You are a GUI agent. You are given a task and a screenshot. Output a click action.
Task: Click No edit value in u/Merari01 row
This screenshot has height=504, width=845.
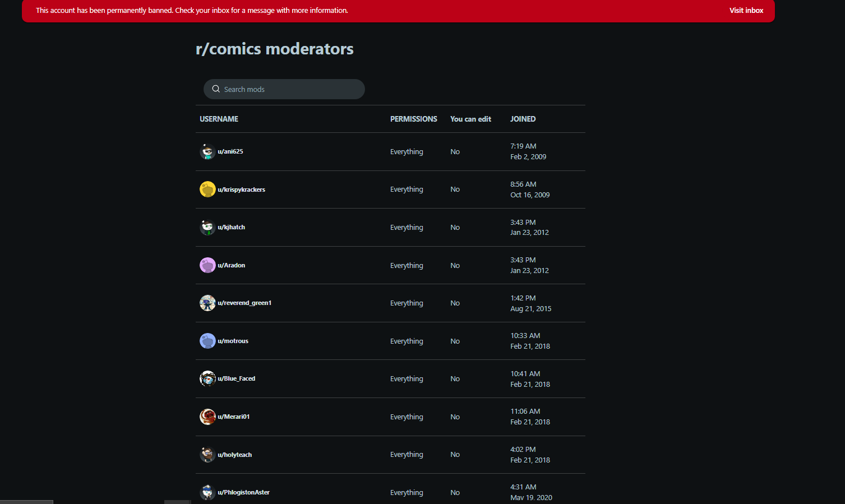click(x=455, y=417)
